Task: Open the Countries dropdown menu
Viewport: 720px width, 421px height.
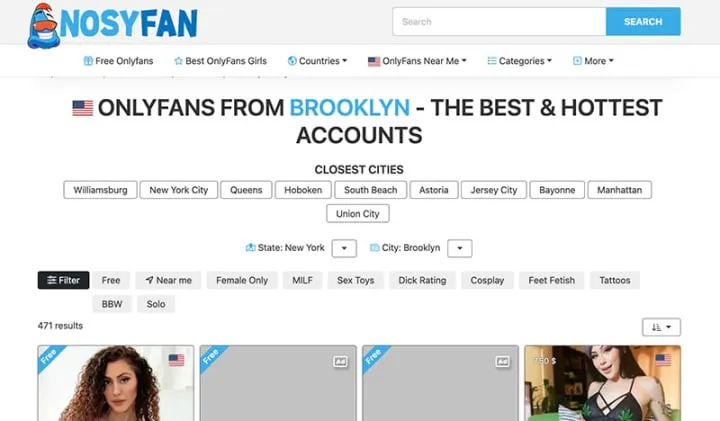Action: (x=317, y=61)
